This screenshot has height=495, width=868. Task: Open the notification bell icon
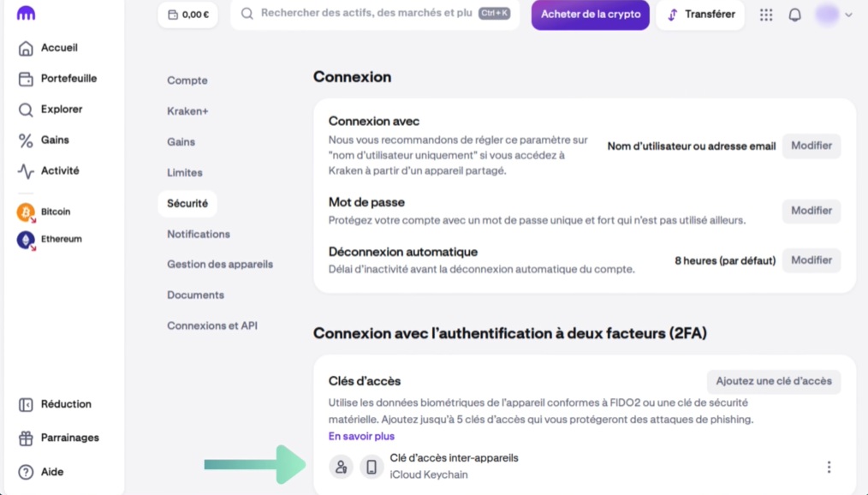(x=795, y=15)
